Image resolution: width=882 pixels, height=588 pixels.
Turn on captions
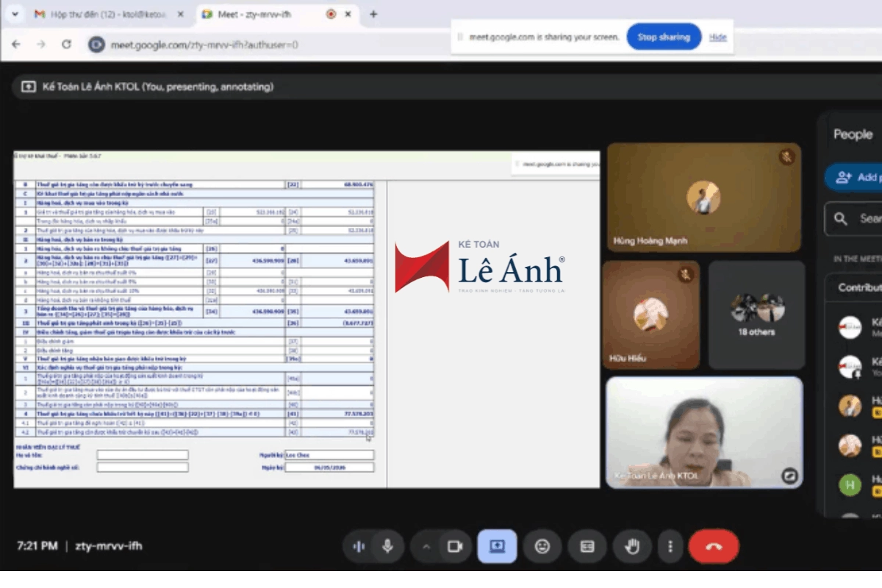click(x=587, y=546)
